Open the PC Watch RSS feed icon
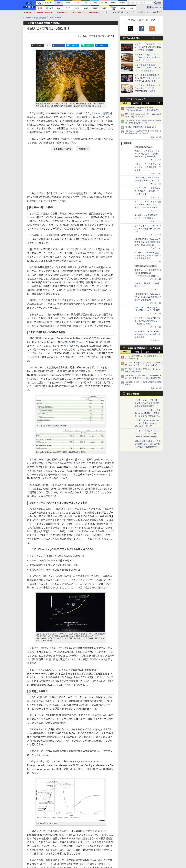 coord(152,29)
